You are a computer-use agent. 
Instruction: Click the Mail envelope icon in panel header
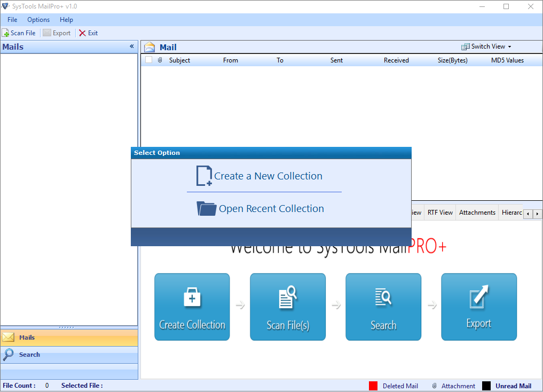tap(149, 47)
